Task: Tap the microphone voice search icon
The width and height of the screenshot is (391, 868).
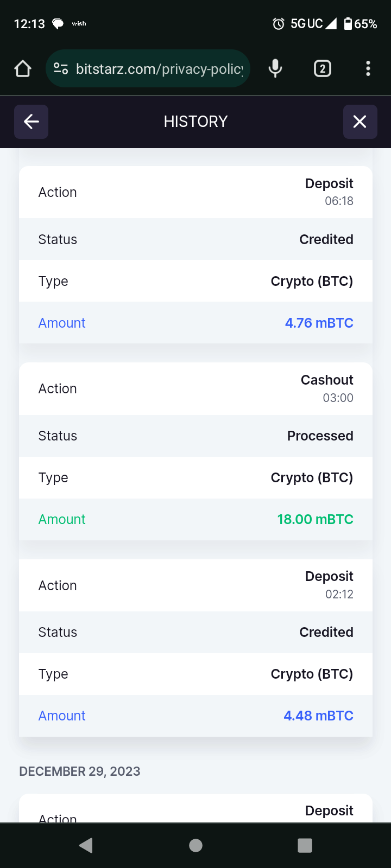Action: pos(275,69)
